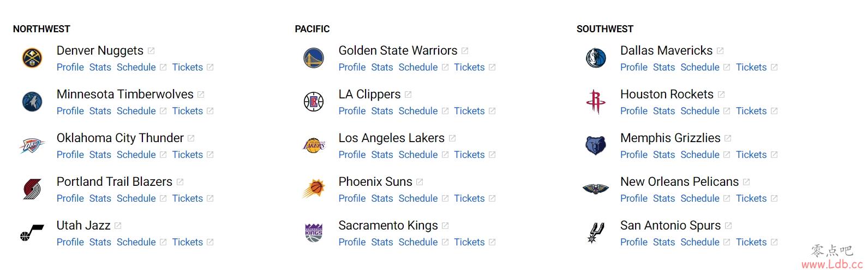Open Denver Nuggets Tickets link
This screenshot has height=270, width=868.
click(x=188, y=67)
